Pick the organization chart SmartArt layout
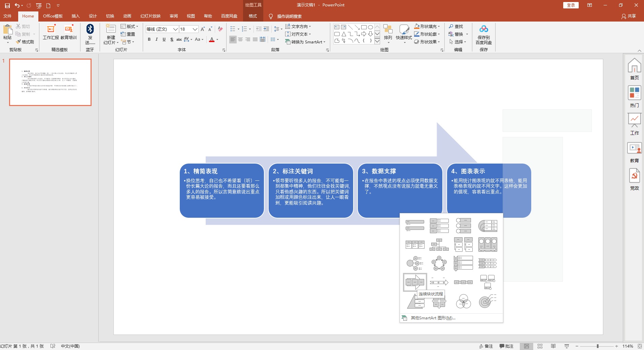 [x=439, y=245]
